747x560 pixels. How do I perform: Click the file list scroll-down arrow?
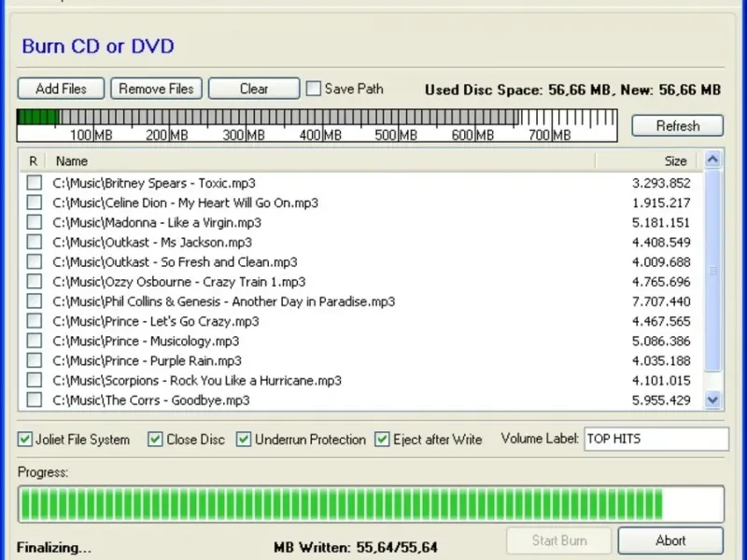[712, 400]
